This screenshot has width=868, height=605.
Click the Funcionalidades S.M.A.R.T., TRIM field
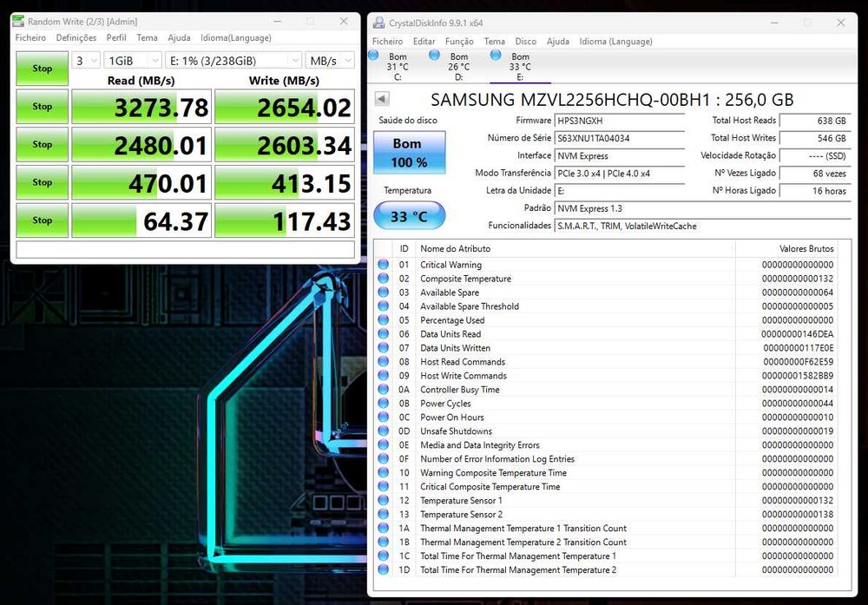coord(702,226)
